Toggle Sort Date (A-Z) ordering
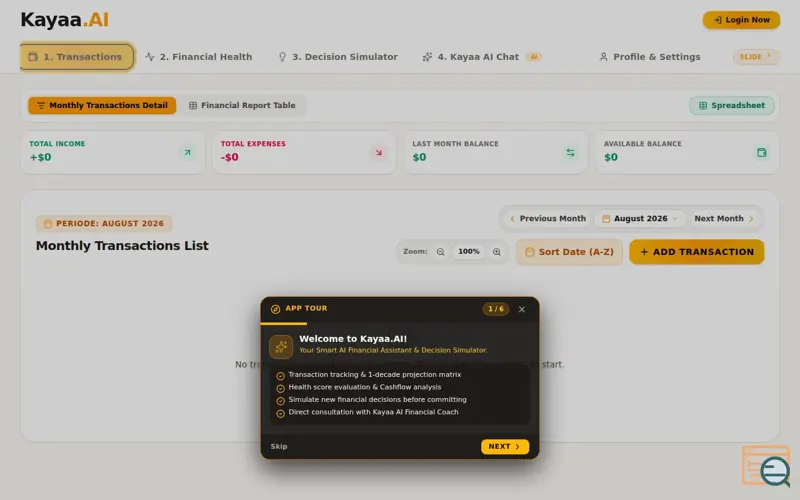 click(569, 252)
